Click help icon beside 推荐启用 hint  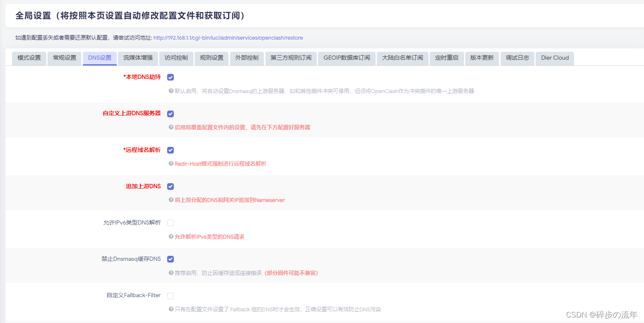point(171,273)
